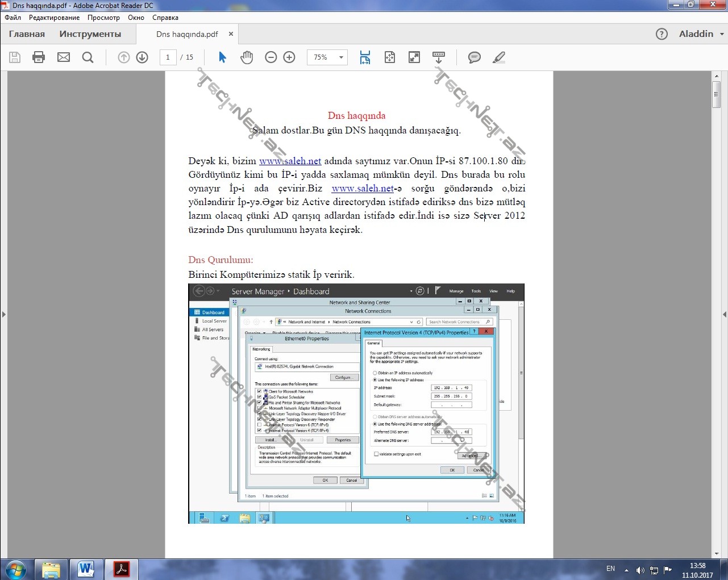Open the Find text magnifier tool

tap(88, 57)
